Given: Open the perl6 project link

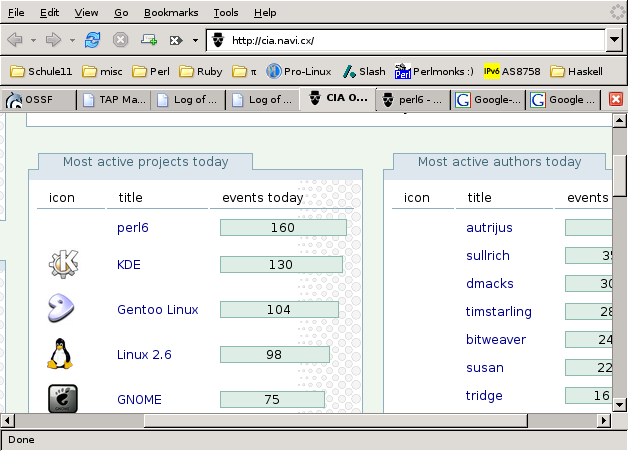Looking at the screenshot, I should point(132,228).
